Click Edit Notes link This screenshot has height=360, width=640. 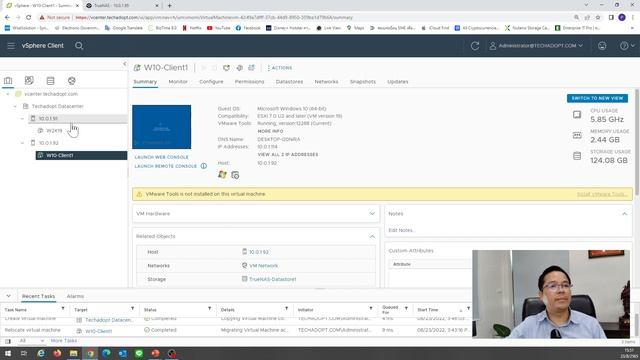pyautogui.click(x=402, y=230)
